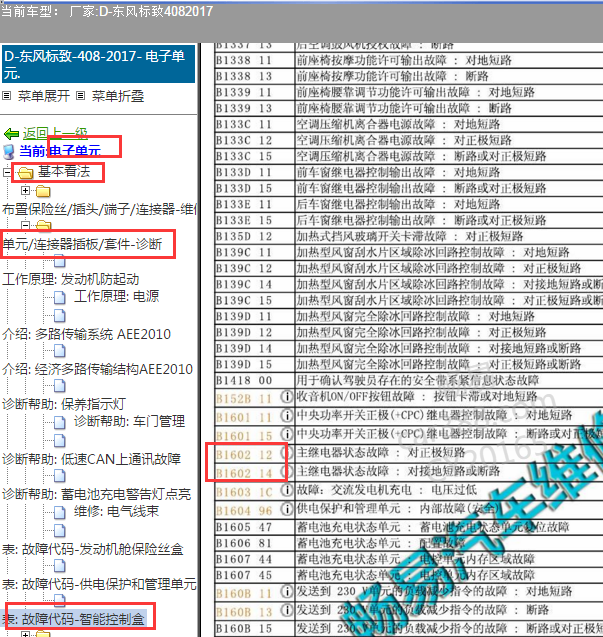
Task: Open 诊断帮助: 蓄电池充电警告灯点亮 entry
Action: pyautogui.click(x=96, y=494)
